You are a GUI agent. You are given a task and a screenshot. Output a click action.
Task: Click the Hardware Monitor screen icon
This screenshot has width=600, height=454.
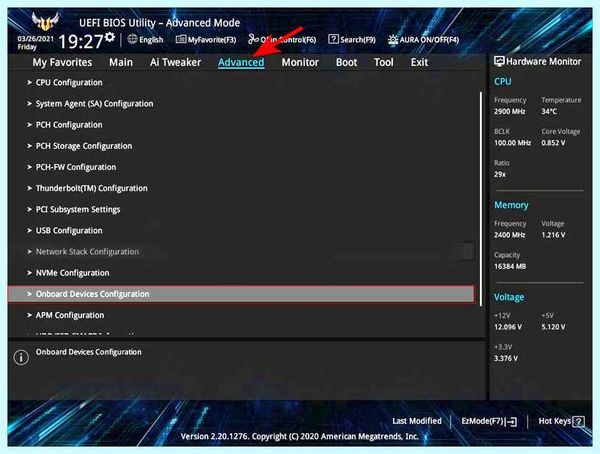(499, 61)
